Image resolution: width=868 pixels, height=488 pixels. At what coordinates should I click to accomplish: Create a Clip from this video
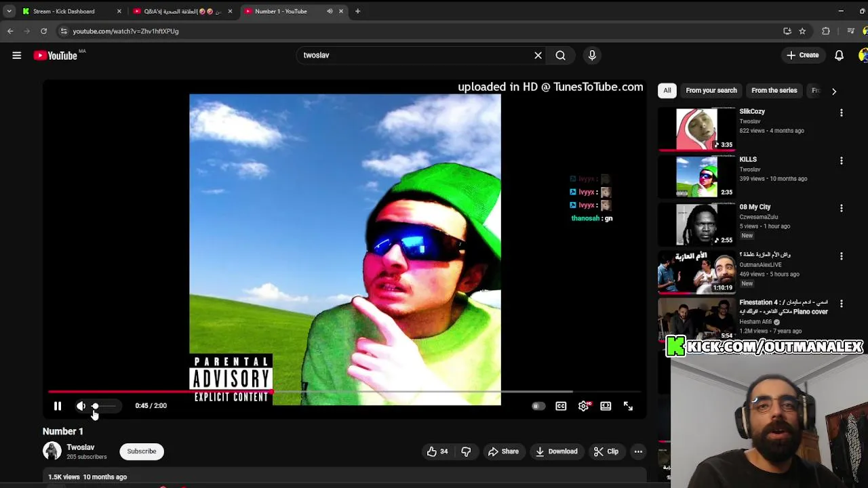[x=606, y=451]
